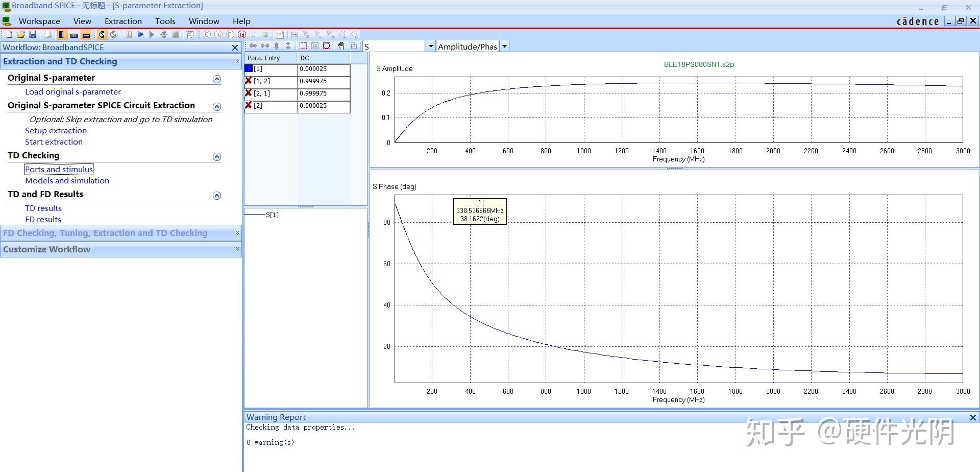Toggle visibility of parameter entry [2]
Viewport: 980px width, 472px height.
tap(249, 105)
